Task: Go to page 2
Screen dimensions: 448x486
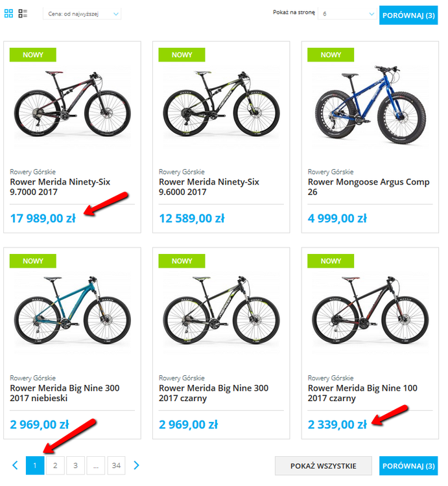Action: click(55, 465)
